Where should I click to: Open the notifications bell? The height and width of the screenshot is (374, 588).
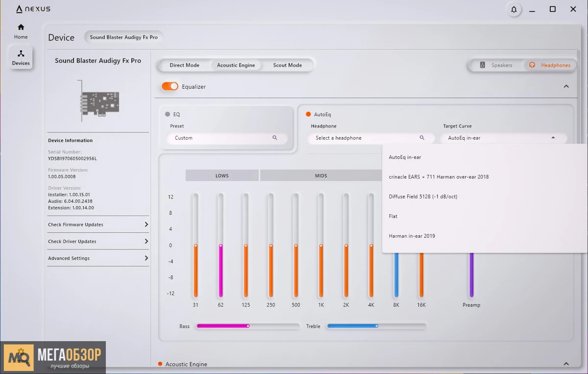[x=514, y=9]
